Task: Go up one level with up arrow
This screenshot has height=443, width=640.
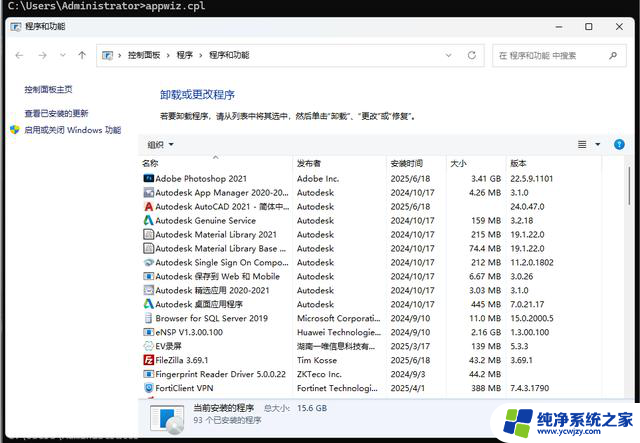Action: coord(82,55)
